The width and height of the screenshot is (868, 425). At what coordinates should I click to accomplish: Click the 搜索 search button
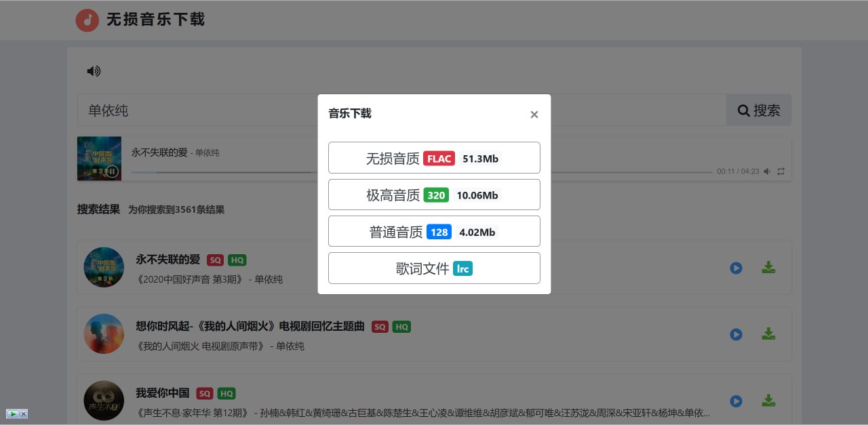[758, 110]
